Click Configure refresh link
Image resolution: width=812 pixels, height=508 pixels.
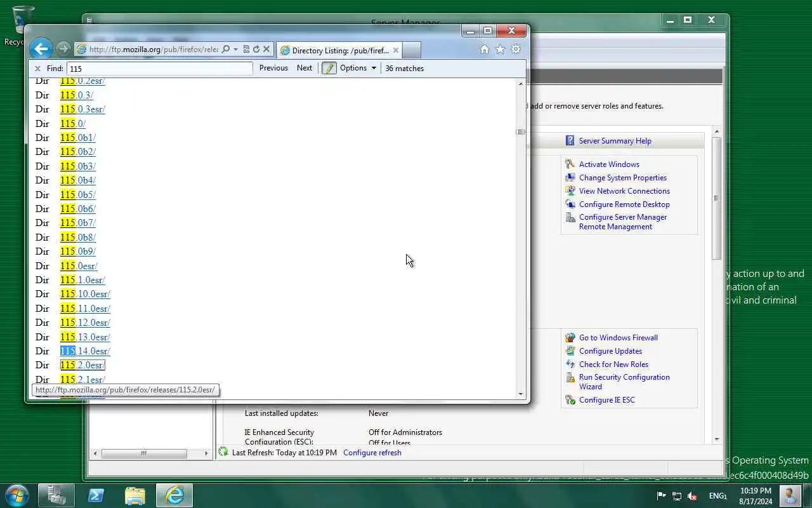pyautogui.click(x=372, y=453)
